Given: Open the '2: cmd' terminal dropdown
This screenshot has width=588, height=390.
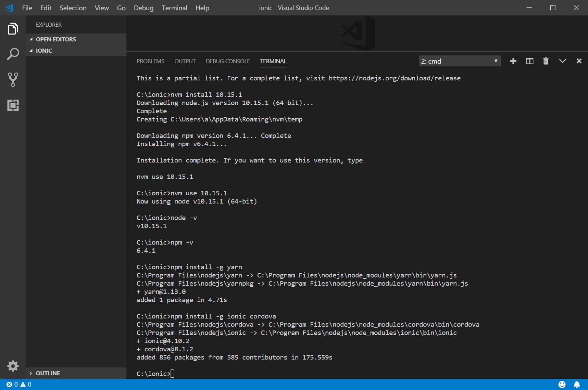Looking at the screenshot, I should 459,61.
